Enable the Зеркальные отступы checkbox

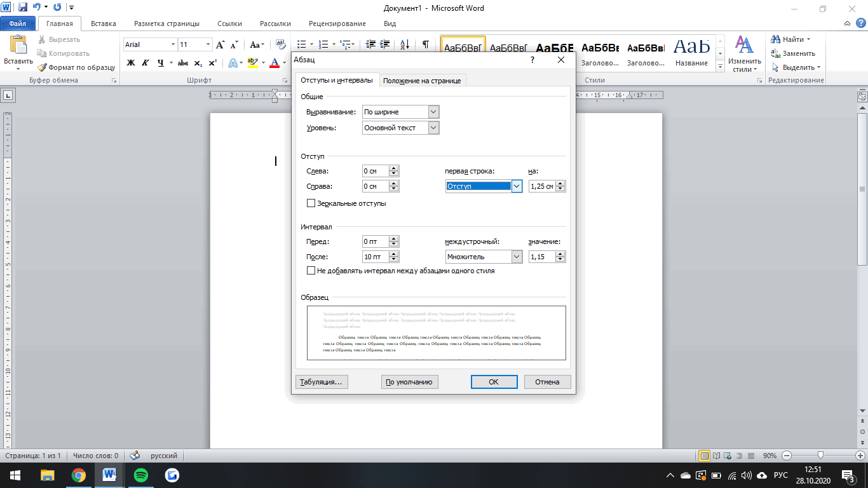click(311, 203)
